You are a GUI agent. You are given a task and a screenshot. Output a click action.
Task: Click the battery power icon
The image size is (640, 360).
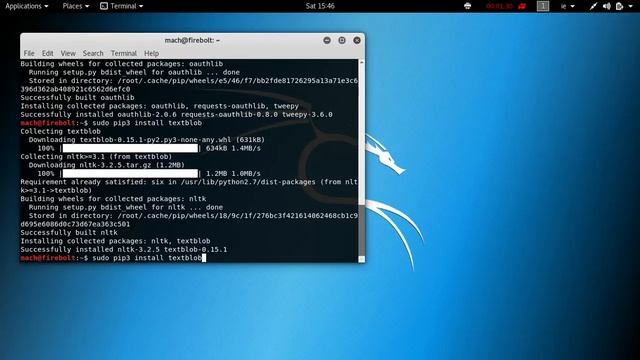point(619,6)
